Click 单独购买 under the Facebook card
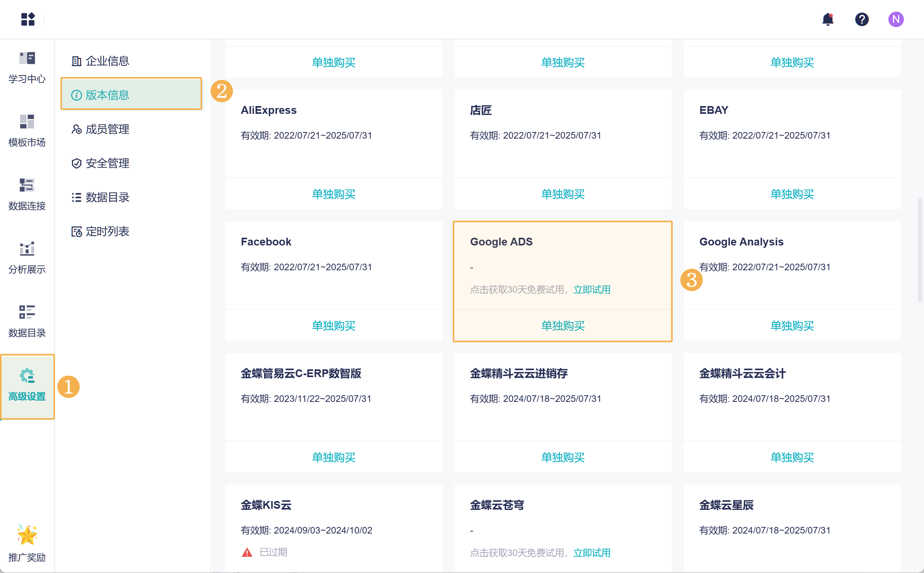924x573 pixels. click(x=333, y=326)
